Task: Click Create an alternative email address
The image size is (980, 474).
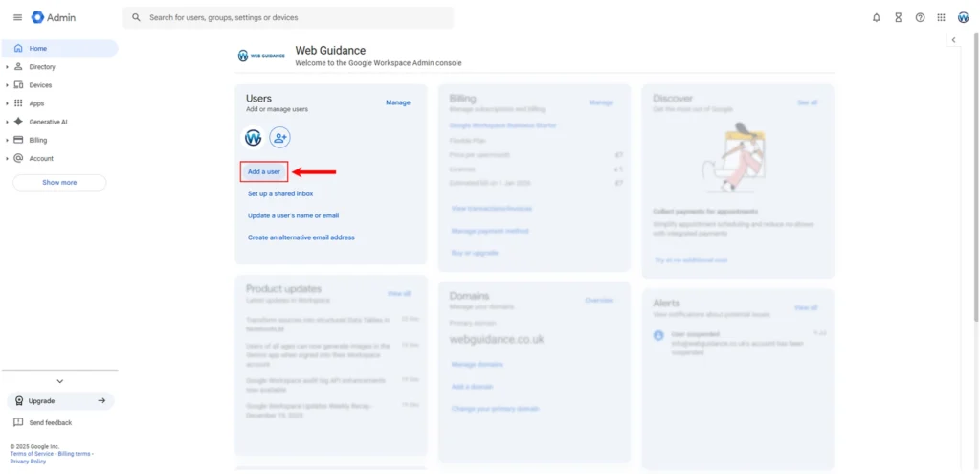Action: tap(301, 237)
